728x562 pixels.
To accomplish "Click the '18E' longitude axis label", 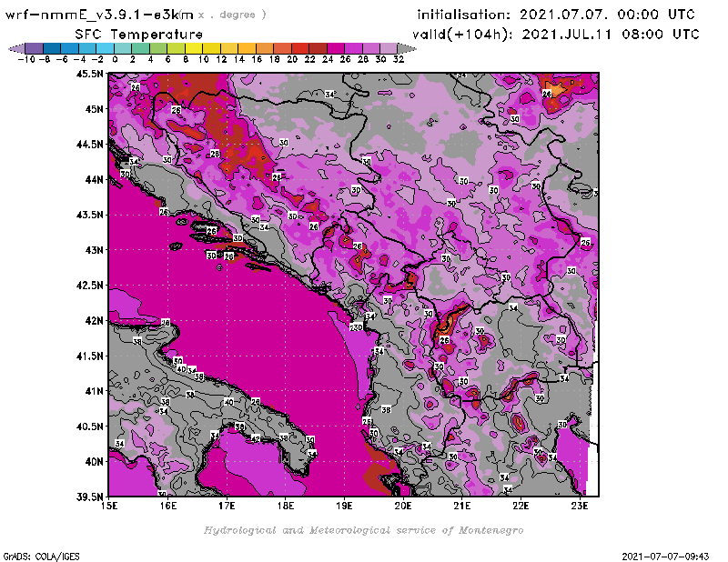I will click(x=285, y=506).
